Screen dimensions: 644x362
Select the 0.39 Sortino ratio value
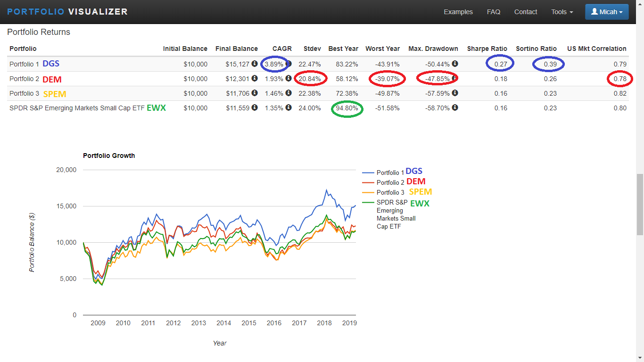coord(550,64)
